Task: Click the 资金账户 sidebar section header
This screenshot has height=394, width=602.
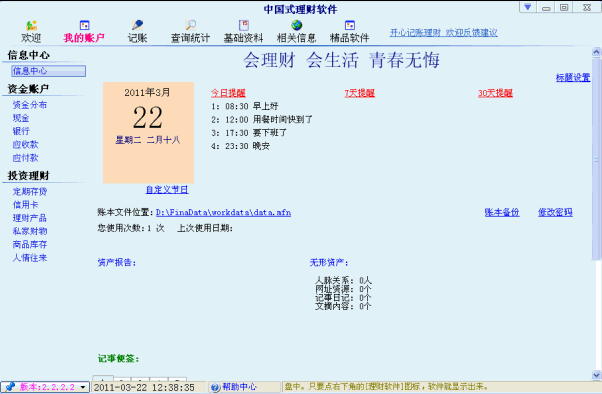Action: (29, 89)
